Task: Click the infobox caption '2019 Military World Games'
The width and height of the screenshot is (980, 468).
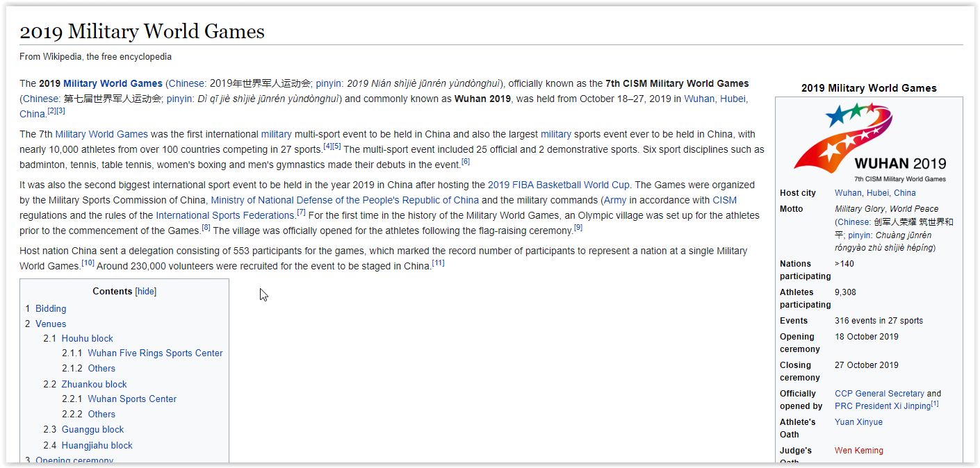Action: 869,88
